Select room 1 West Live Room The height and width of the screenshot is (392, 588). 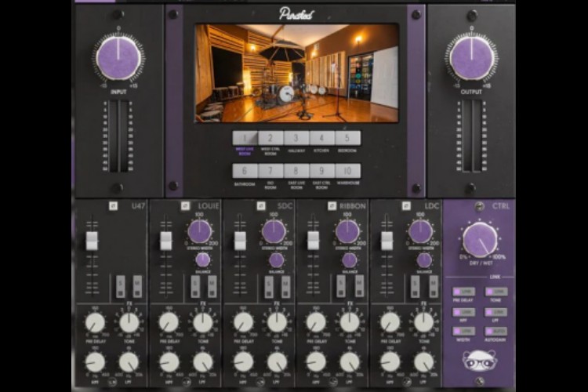coord(245,138)
